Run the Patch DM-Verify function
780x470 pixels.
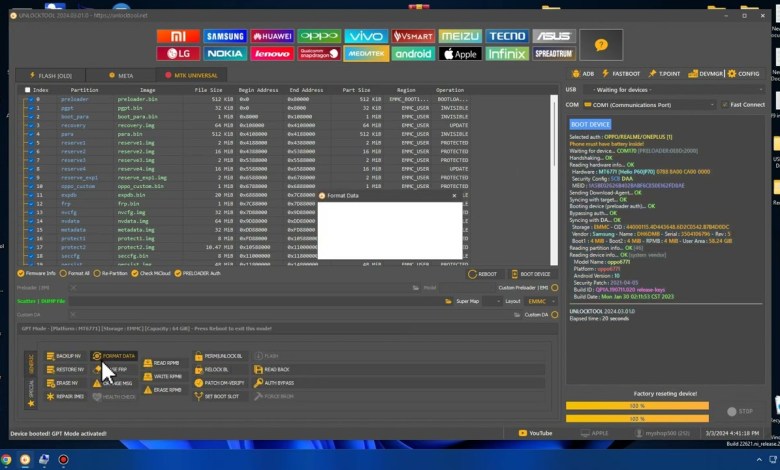pos(219,383)
